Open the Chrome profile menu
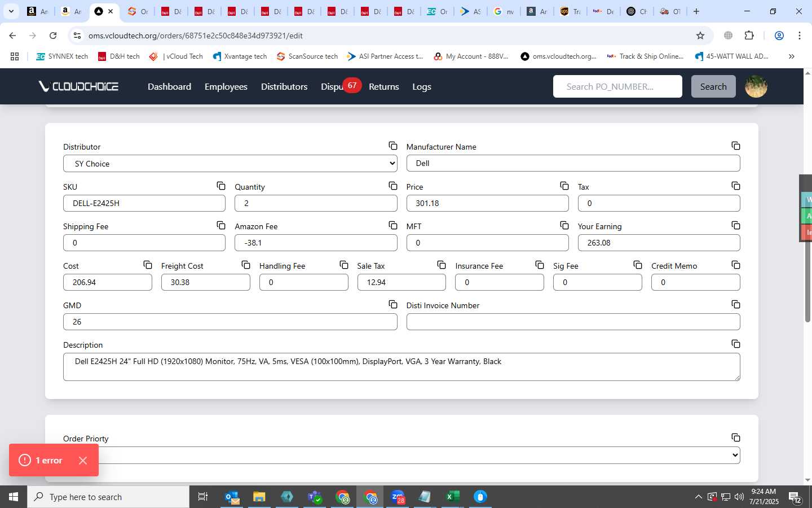 click(779, 36)
